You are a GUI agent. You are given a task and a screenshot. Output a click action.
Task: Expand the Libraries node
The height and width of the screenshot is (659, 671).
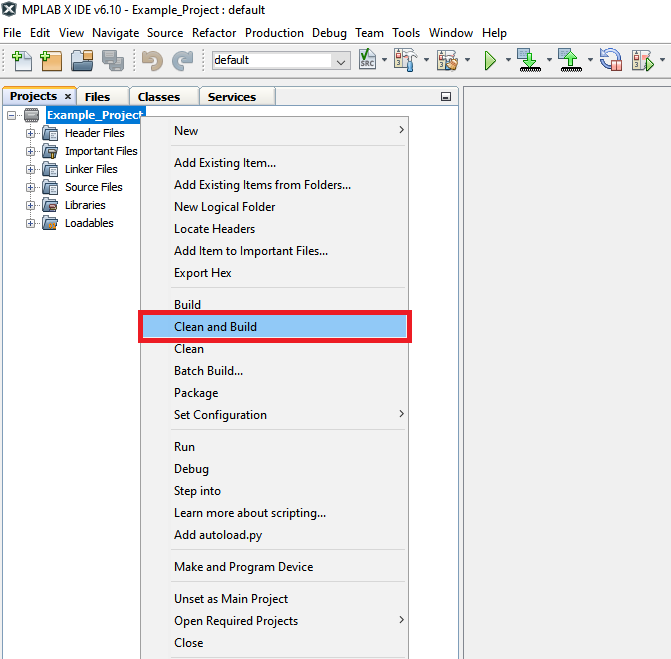coord(30,205)
